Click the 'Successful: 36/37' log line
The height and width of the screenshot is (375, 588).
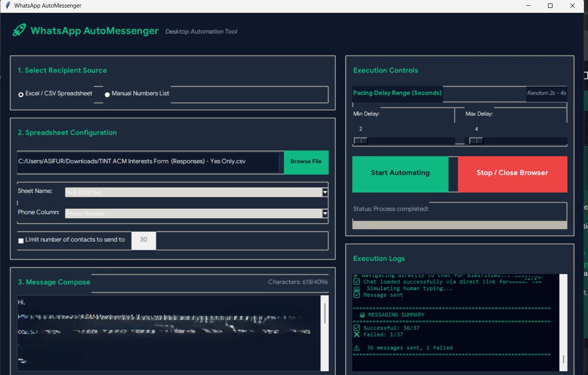click(386, 328)
